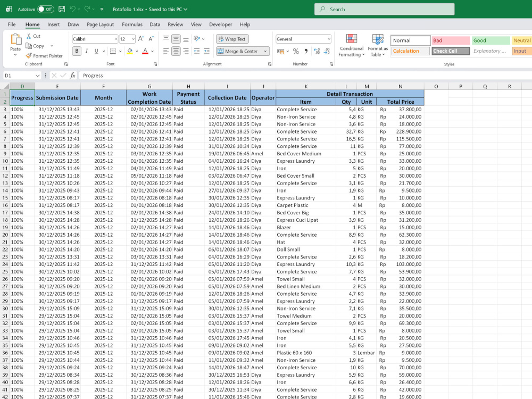
Task: Decrease font size with small A icon
Action: pos(151,39)
